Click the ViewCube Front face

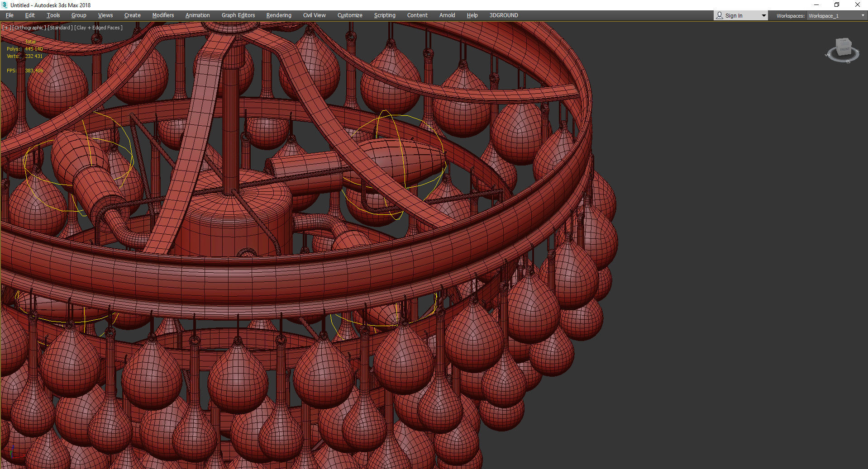[844, 49]
